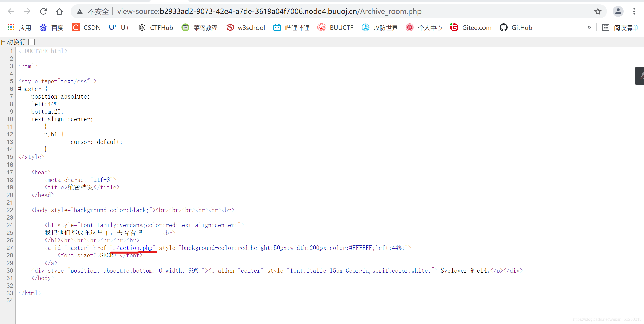Go back to the previous page
Screen dimensions: 644x324
[11, 11]
